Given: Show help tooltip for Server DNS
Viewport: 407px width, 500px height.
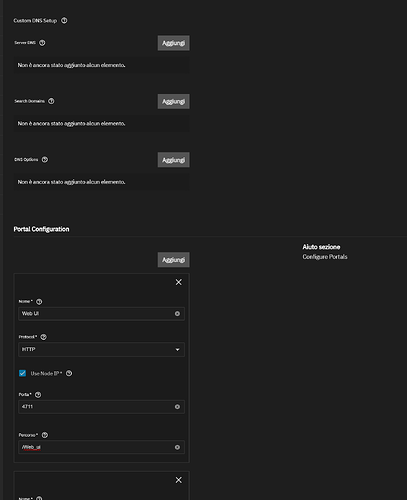Looking at the screenshot, I should pos(42,43).
